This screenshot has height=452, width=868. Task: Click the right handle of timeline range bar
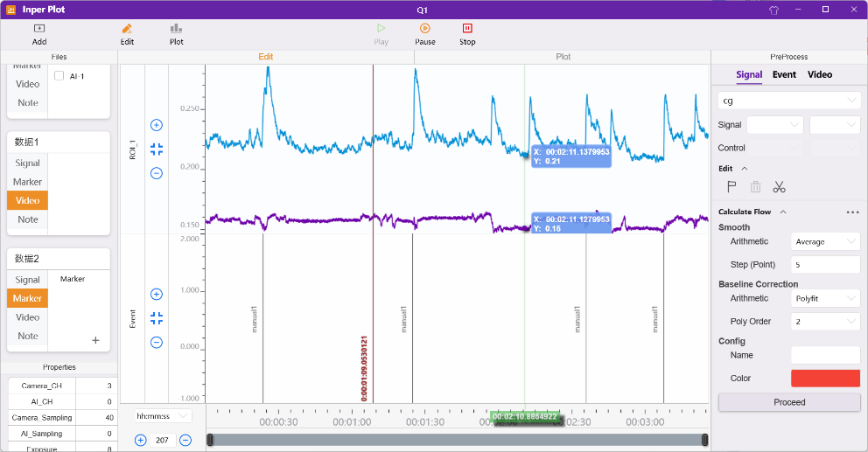[x=704, y=440]
